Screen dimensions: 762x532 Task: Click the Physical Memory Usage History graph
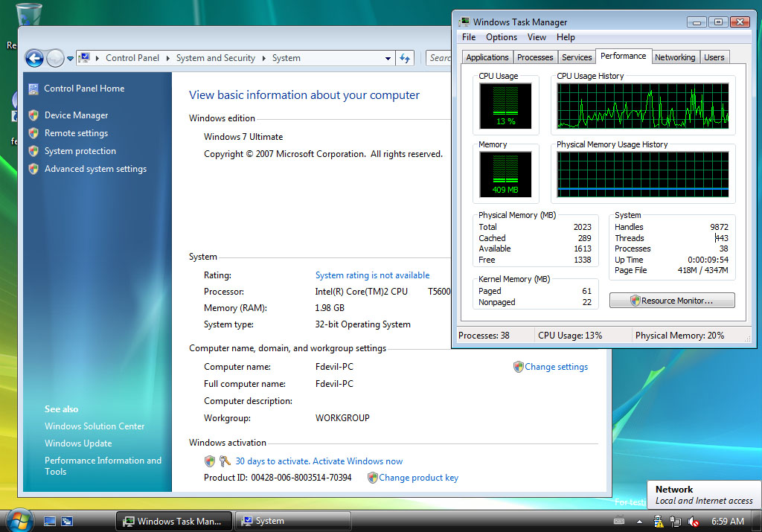point(642,174)
